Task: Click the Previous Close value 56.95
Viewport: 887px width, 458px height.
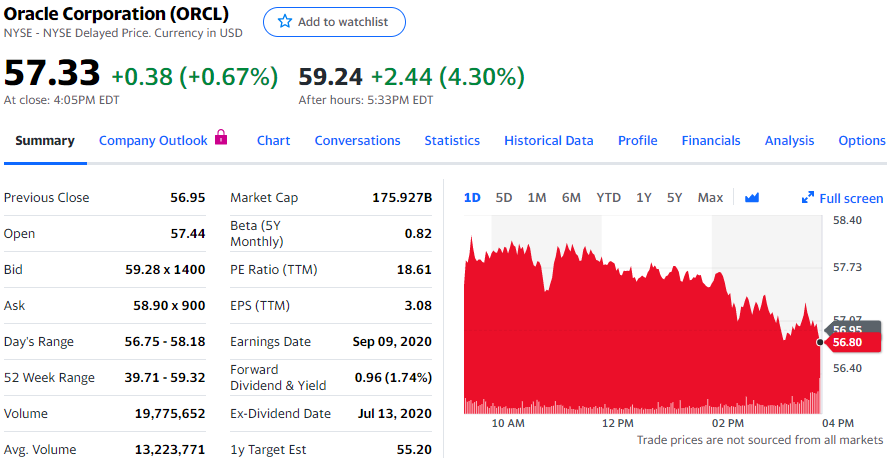Action: click(188, 198)
